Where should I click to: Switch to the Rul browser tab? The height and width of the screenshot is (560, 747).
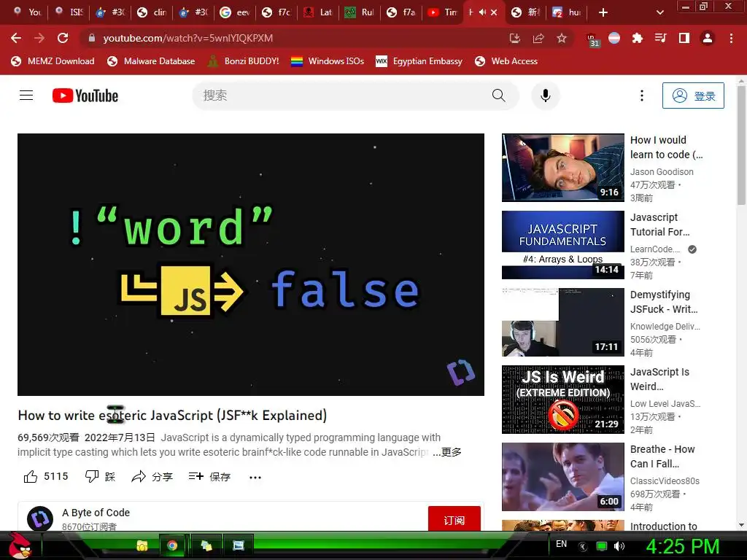point(359,12)
